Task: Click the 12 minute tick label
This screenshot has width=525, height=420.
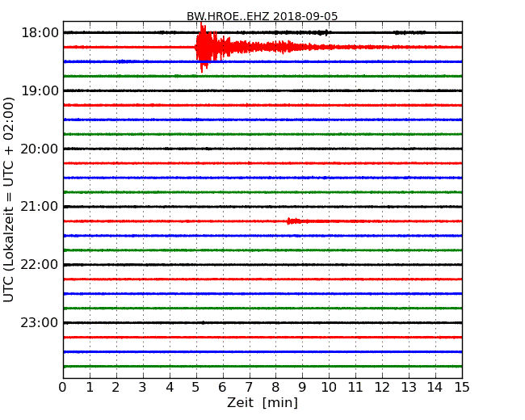Action: pyautogui.click(x=382, y=388)
